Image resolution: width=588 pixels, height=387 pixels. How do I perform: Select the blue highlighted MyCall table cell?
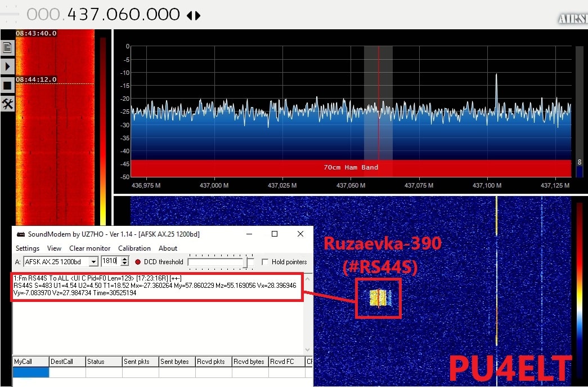point(31,372)
